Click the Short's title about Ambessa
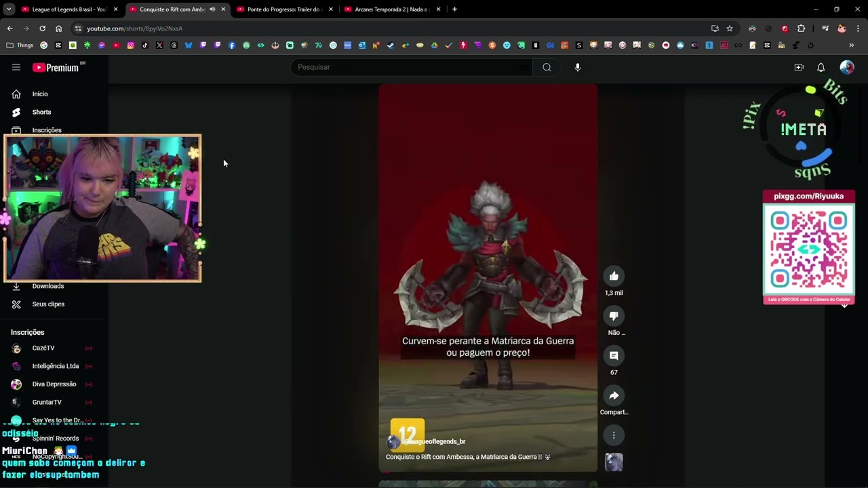 pos(468,457)
